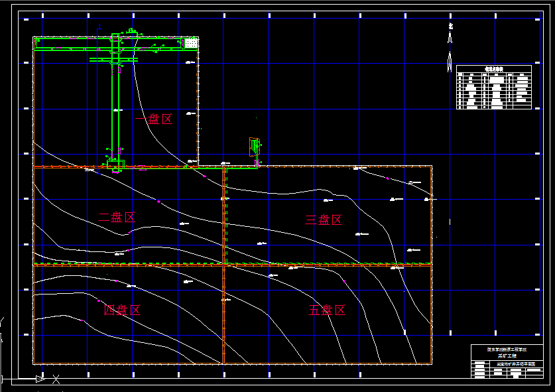This screenshot has width=555, height=392.
Task: Click the title block text 陇东学院能源工程学院
Action: click(x=507, y=350)
